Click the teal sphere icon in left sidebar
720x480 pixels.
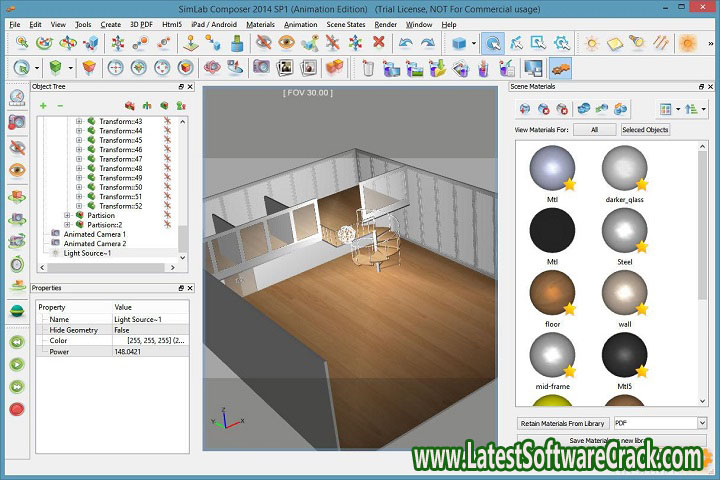point(17,311)
